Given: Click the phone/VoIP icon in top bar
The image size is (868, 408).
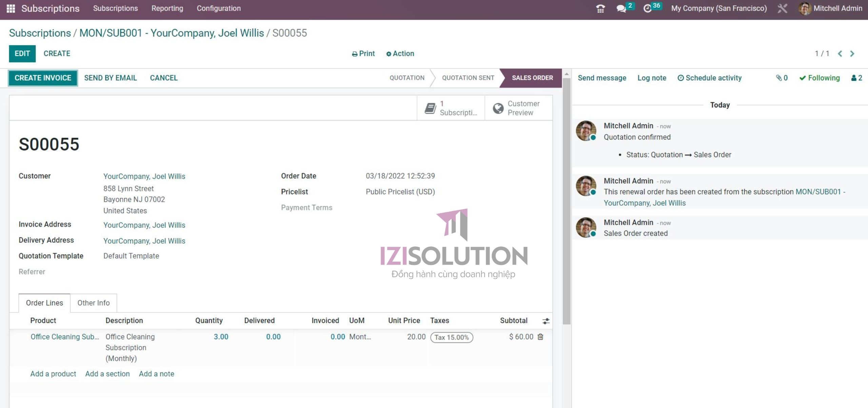Looking at the screenshot, I should click(599, 8).
